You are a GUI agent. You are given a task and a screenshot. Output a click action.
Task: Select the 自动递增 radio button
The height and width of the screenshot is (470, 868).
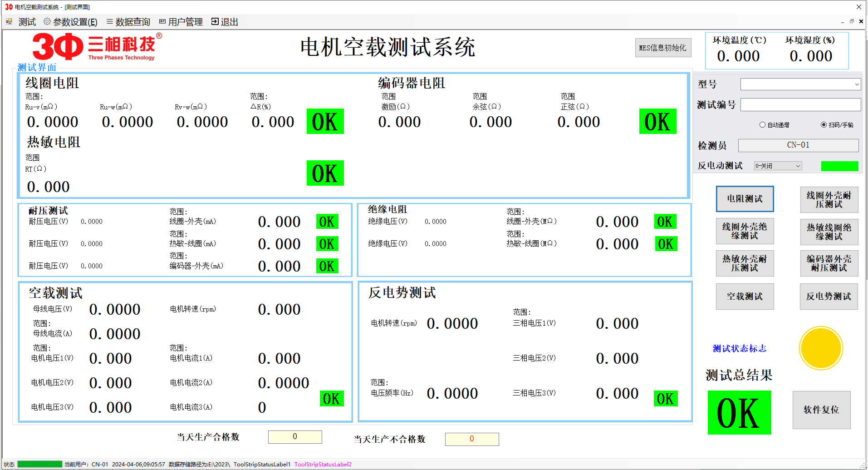(762, 124)
